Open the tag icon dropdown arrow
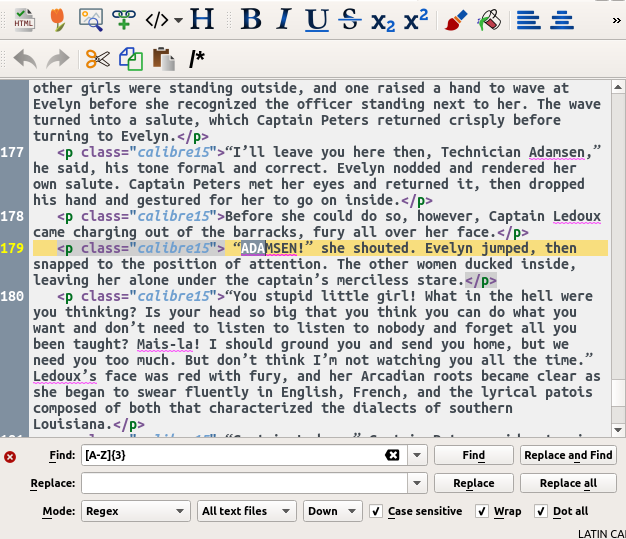Viewport: 626px width, 539px height. point(178,20)
